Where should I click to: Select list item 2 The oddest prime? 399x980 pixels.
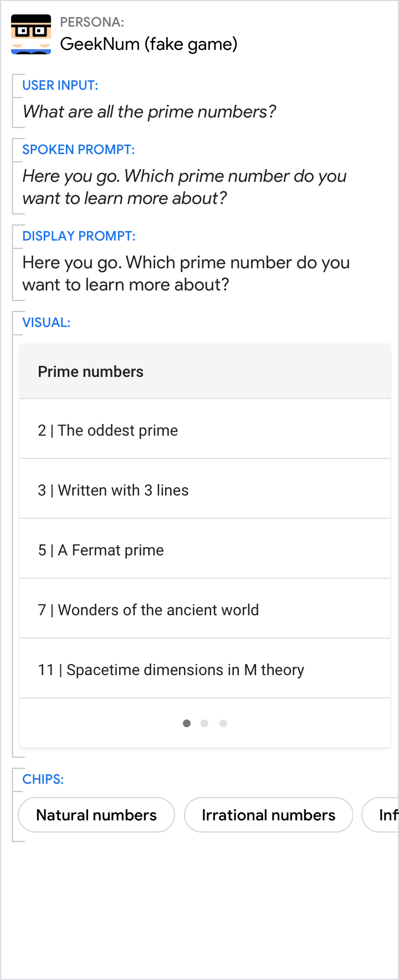tap(205, 431)
